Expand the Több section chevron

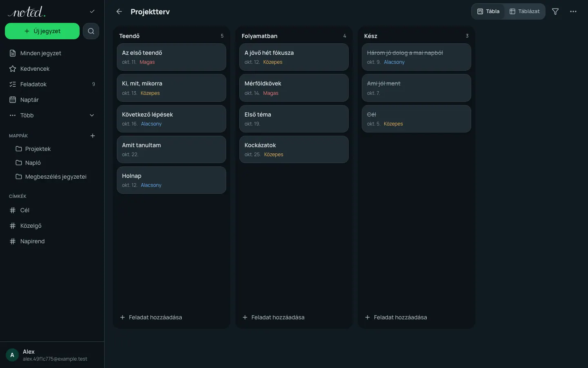pos(92,115)
